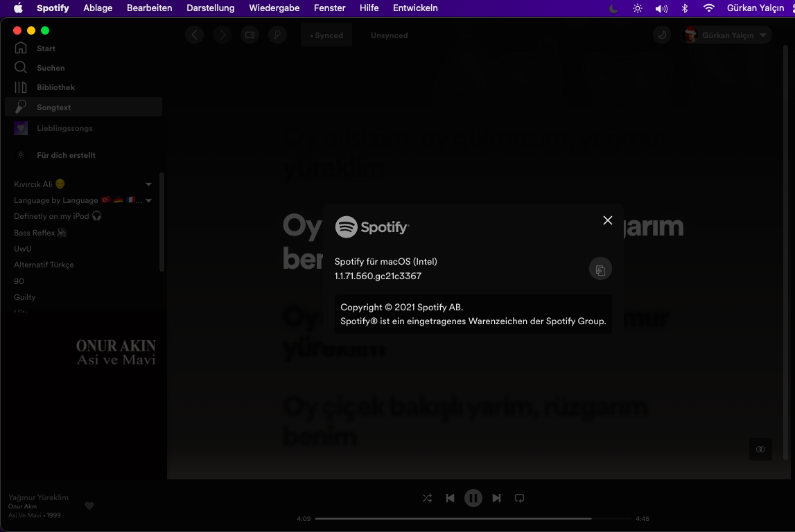Image resolution: width=795 pixels, height=532 pixels.
Task: Click the Lieblingssongs heart icon
Action: [x=20, y=128]
